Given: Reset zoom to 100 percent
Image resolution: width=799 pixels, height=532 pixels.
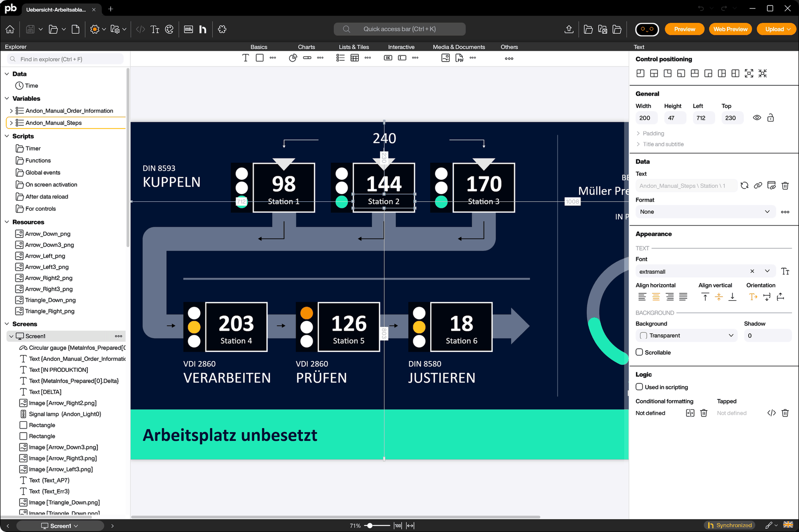Looking at the screenshot, I should (x=398, y=526).
